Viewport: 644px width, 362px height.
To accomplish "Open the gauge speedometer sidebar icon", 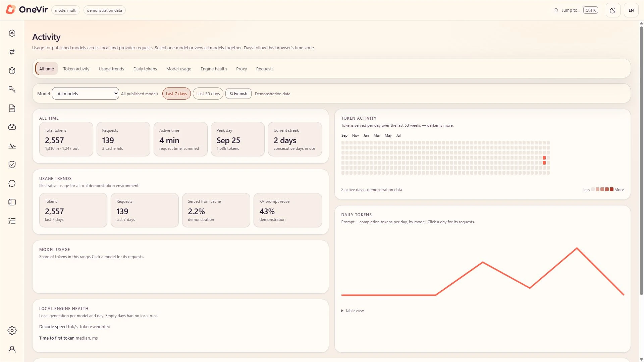I will tap(12, 127).
